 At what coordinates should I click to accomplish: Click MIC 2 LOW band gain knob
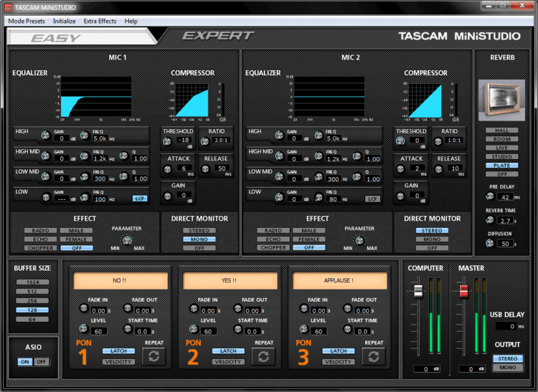(280, 197)
